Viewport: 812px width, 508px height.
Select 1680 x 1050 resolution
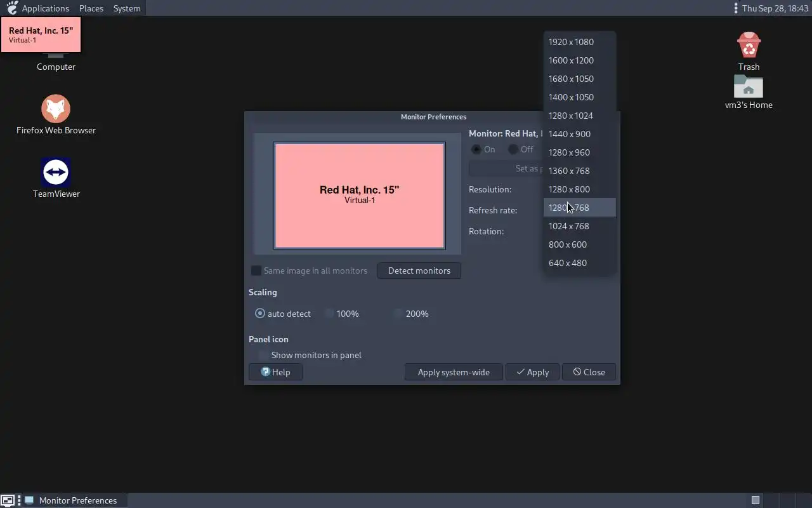point(579,79)
